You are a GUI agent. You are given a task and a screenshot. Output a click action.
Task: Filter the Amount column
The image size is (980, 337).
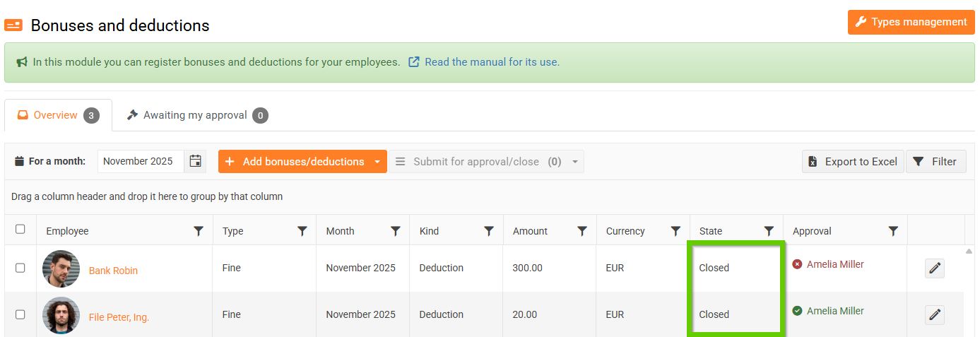(x=582, y=231)
